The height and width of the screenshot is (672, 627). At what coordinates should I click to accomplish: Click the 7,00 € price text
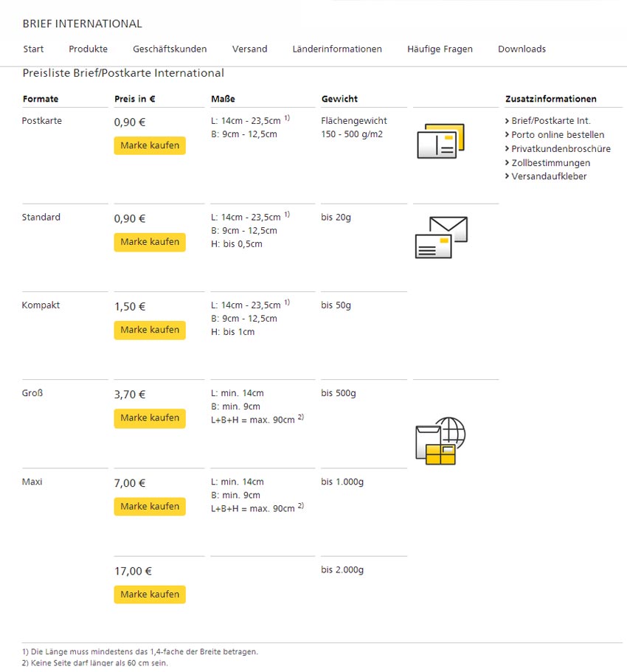click(x=130, y=483)
